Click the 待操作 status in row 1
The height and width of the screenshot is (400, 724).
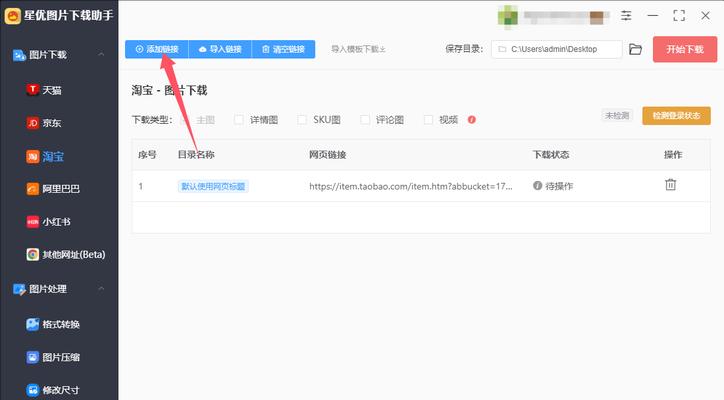553,186
